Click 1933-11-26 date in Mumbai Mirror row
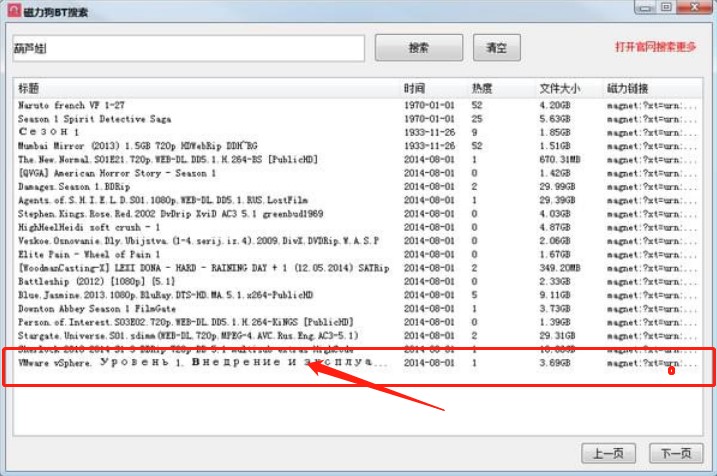 click(429, 146)
